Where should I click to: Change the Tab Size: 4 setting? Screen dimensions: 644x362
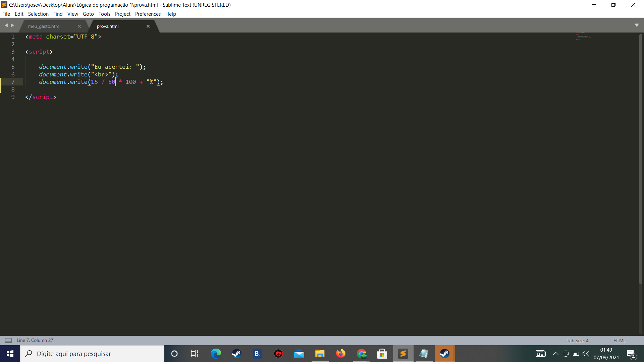tap(578, 341)
